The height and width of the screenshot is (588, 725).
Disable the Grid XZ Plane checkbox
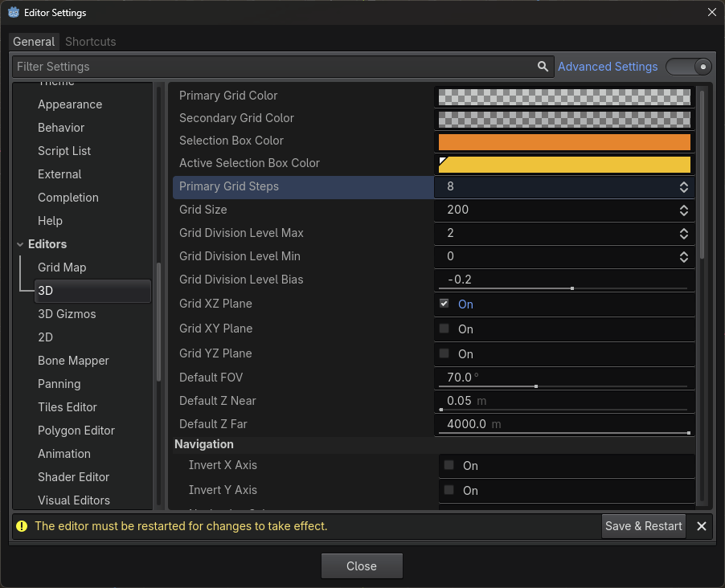[444, 304]
